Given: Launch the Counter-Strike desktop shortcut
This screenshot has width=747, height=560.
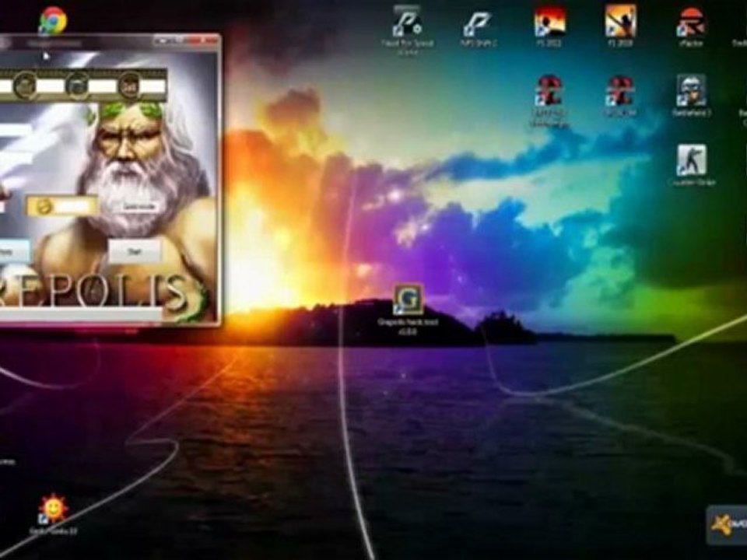Looking at the screenshot, I should point(691,160).
